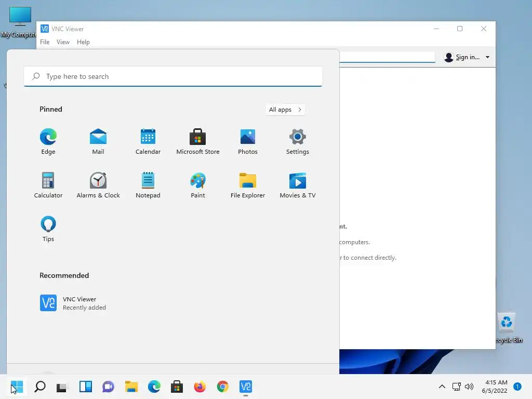
Task: Launch Movies & TV
Action: pyautogui.click(x=298, y=185)
